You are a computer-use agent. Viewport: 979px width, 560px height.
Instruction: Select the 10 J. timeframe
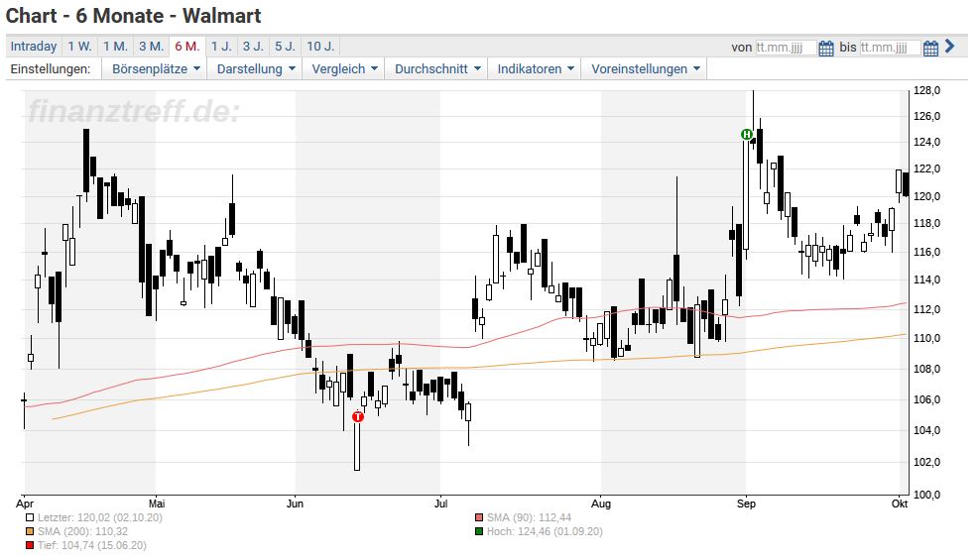[x=321, y=47]
